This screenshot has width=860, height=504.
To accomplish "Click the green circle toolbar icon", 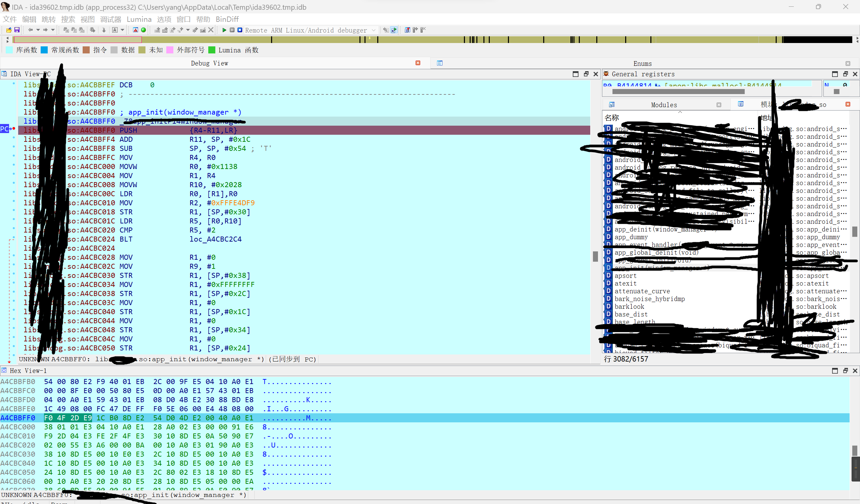I will point(144,30).
